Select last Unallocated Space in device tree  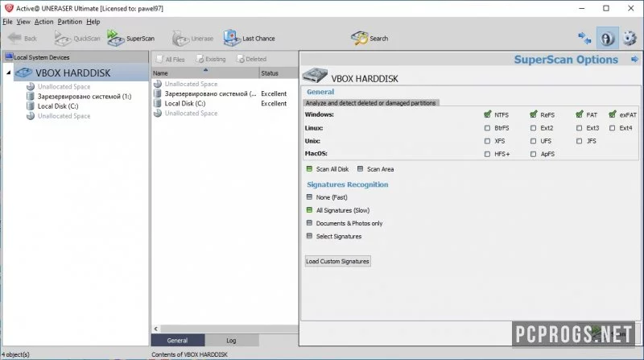[x=64, y=116]
